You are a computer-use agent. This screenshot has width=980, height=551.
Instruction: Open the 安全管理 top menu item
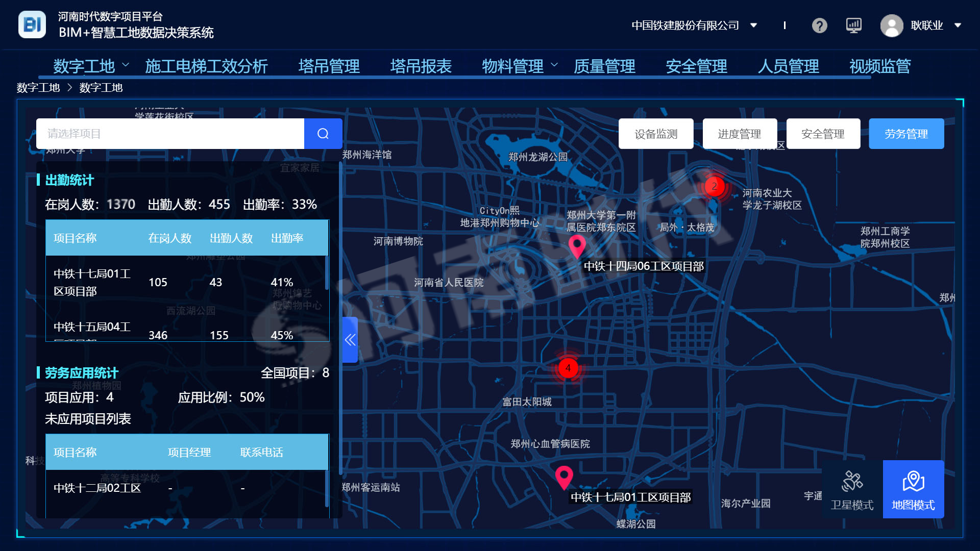point(696,66)
